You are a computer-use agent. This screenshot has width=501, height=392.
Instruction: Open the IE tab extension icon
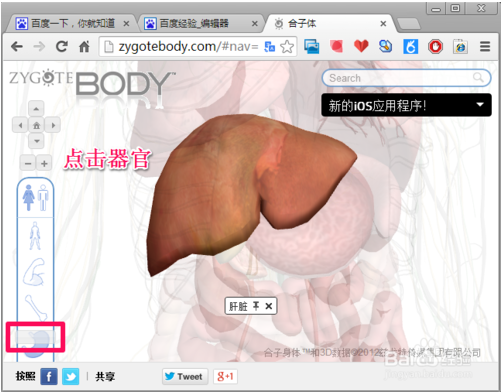(460, 46)
